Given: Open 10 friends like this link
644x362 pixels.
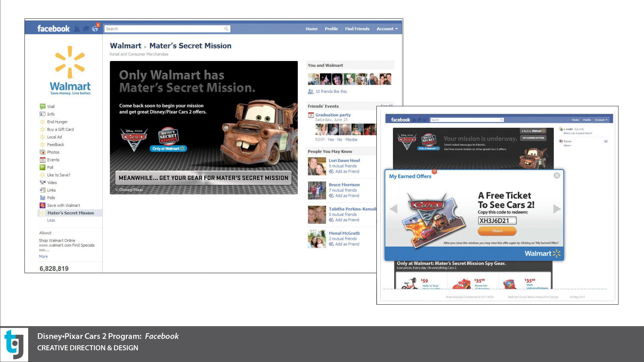Looking at the screenshot, I should tap(331, 92).
